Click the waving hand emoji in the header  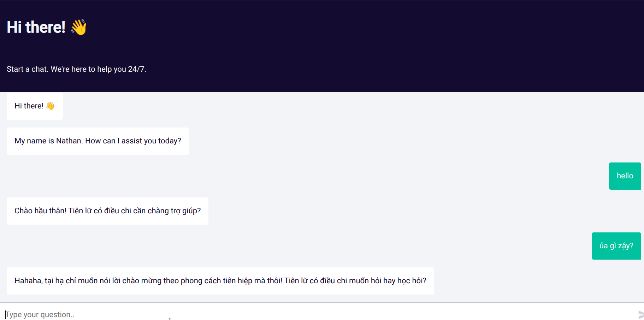79,27
